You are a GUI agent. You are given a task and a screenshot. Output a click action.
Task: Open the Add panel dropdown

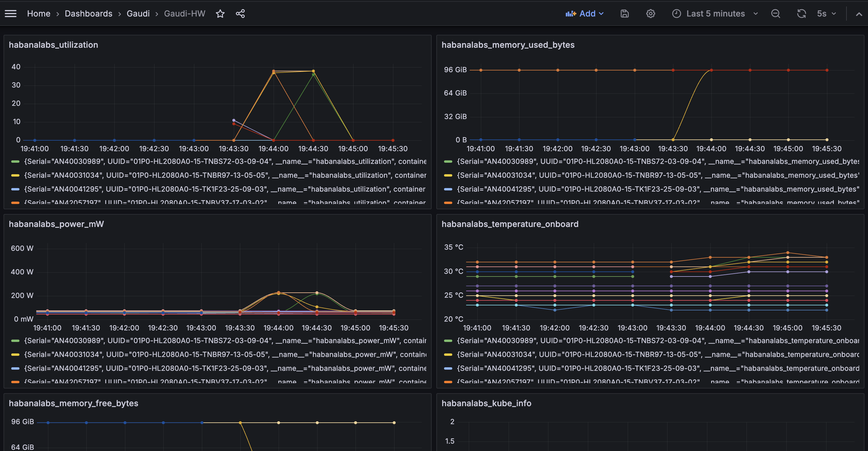click(x=584, y=14)
